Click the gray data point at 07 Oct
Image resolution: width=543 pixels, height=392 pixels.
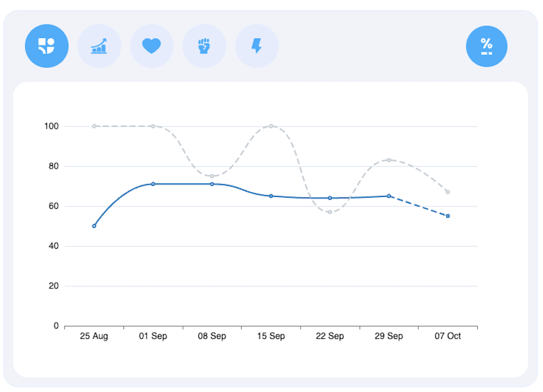(448, 192)
